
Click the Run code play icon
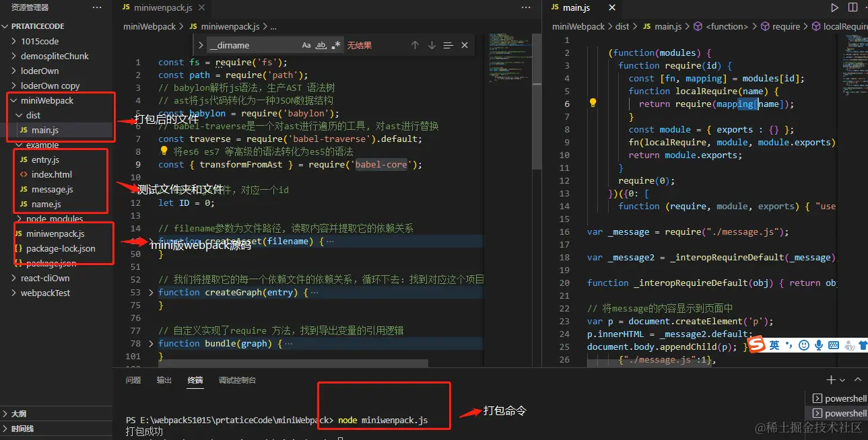834,7
